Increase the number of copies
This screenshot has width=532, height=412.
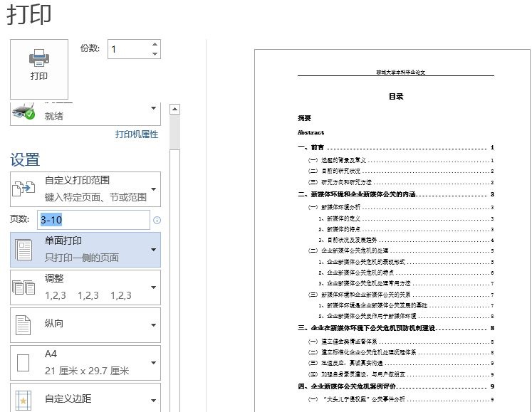(156, 44)
